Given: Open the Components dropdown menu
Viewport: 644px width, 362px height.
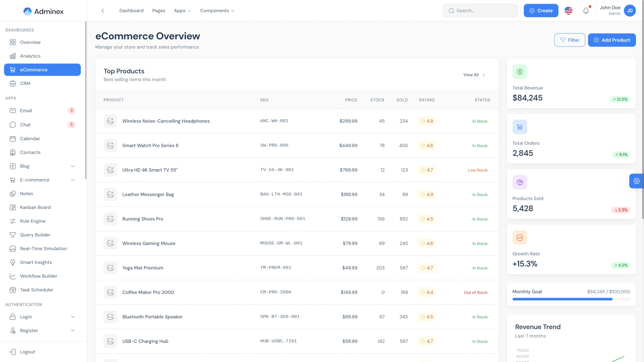Looking at the screenshot, I should pyautogui.click(x=217, y=11).
